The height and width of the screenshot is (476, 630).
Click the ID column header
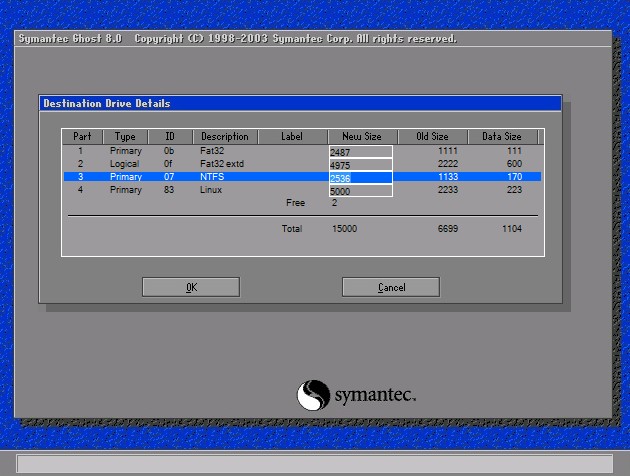click(x=169, y=137)
